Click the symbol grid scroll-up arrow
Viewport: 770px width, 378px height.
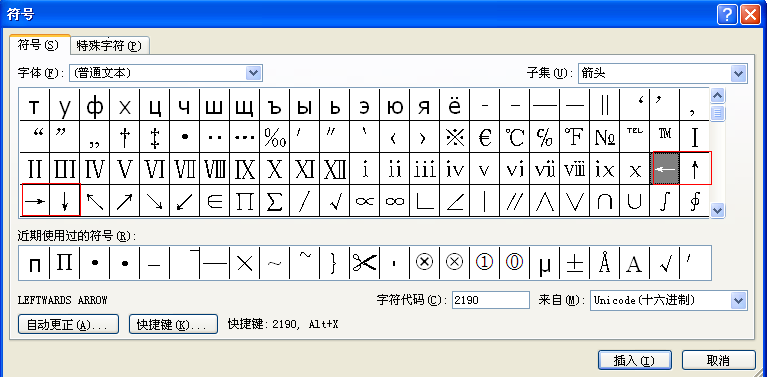718,95
